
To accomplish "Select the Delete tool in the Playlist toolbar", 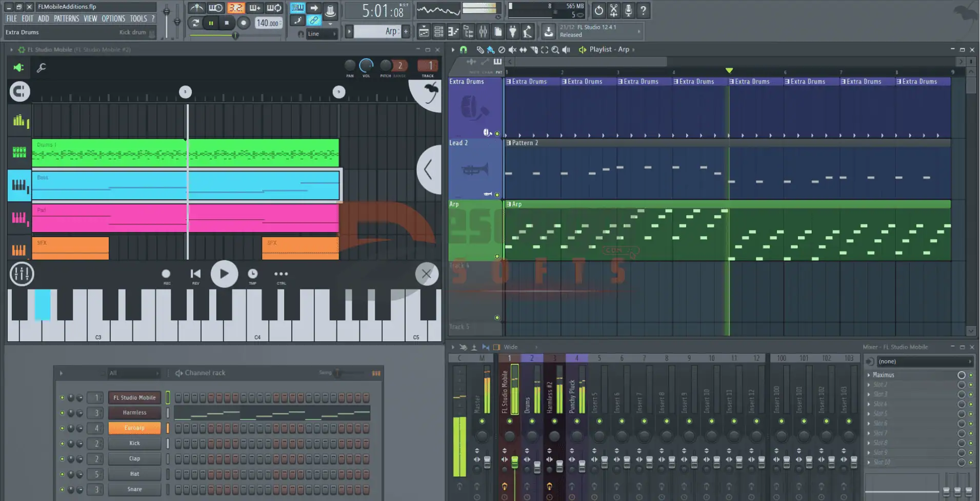I will point(502,50).
